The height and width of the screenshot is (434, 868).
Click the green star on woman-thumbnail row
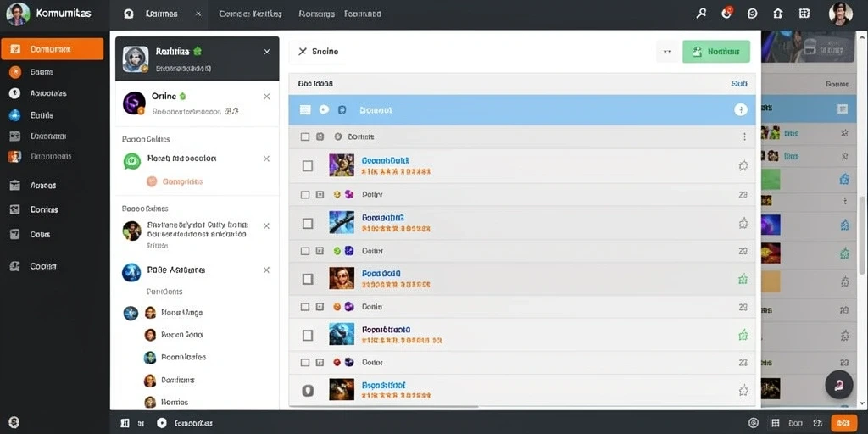[743, 279]
